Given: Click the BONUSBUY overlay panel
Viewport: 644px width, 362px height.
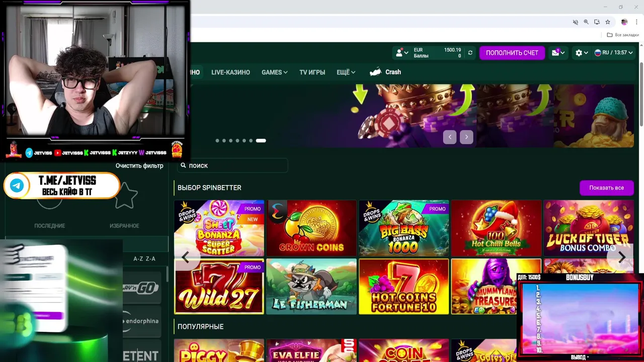Looking at the screenshot, I should point(580,316).
